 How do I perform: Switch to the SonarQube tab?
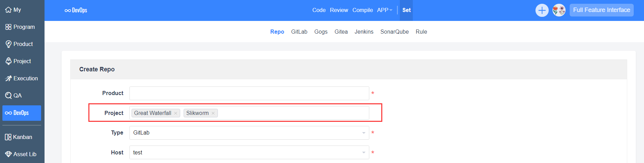click(x=394, y=32)
